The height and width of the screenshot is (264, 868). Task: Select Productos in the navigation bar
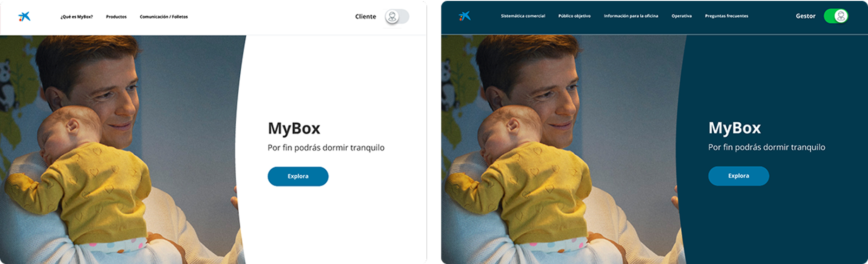pos(116,17)
